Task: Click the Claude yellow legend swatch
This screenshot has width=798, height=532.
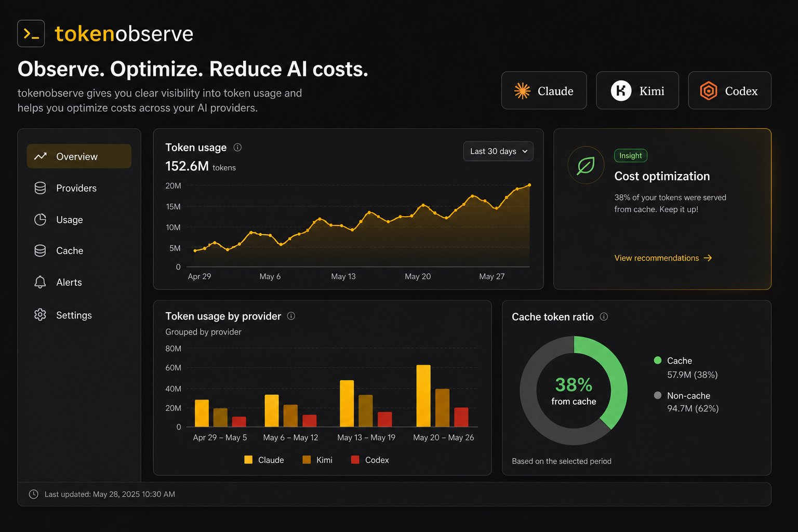Action: pos(248,460)
